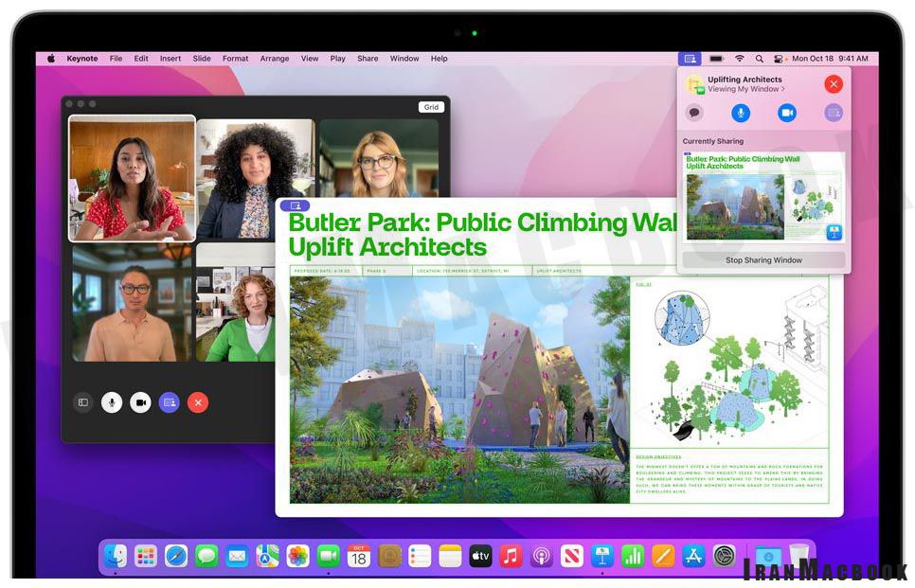
Task: Open the Wi-Fi menu from the menu bar
Action: 740,59
